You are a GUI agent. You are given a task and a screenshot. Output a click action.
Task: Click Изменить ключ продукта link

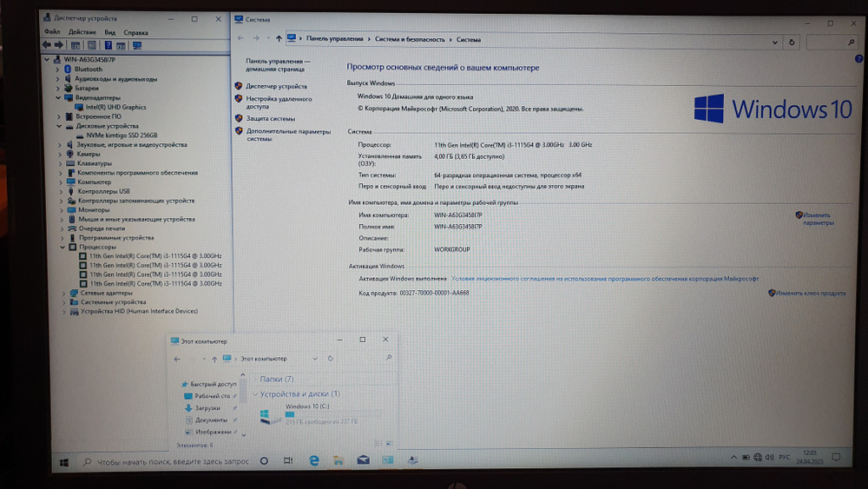pyautogui.click(x=811, y=293)
